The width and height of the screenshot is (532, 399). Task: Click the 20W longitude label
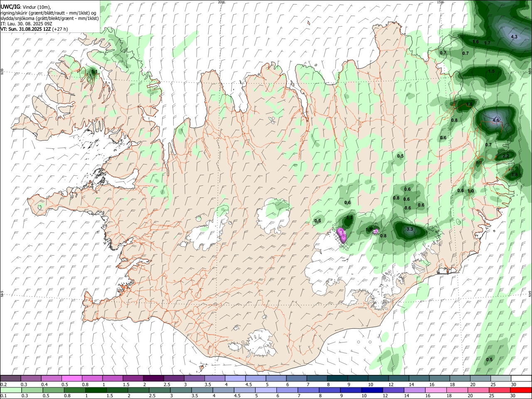[x=221, y=2]
